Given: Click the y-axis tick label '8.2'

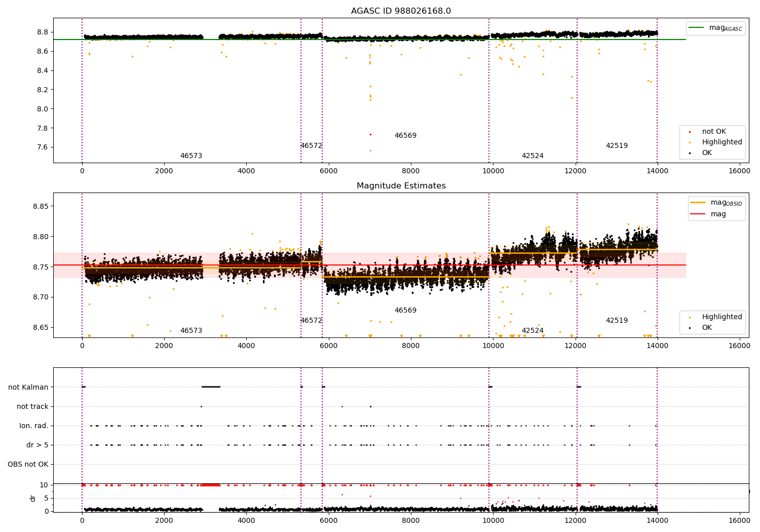Looking at the screenshot, I should click(x=43, y=90).
